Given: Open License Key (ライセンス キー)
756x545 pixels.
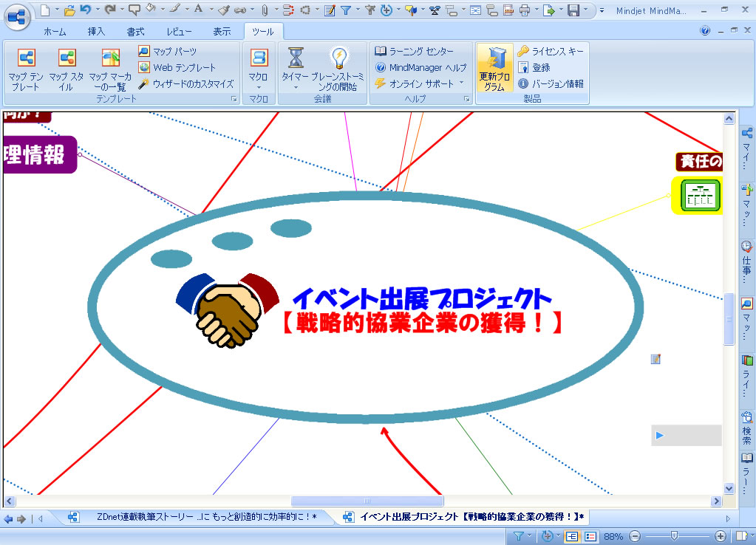Looking at the screenshot, I should (550, 51).
